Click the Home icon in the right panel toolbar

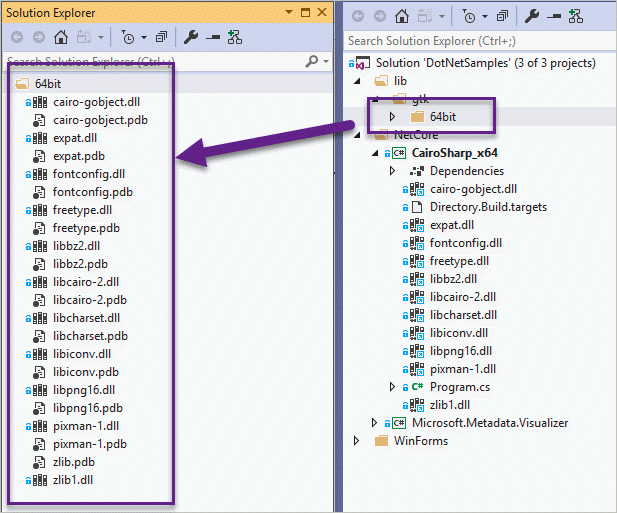(x=401, y=16)
